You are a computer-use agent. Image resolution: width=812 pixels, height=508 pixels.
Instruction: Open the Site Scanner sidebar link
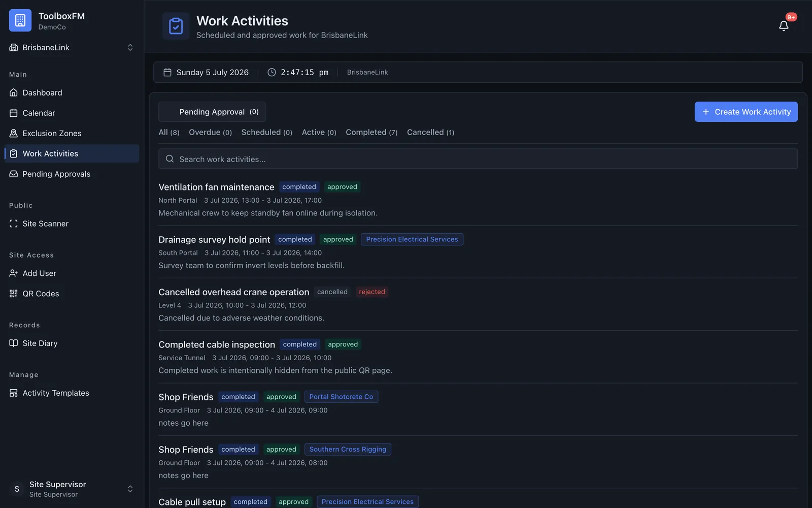72,224
